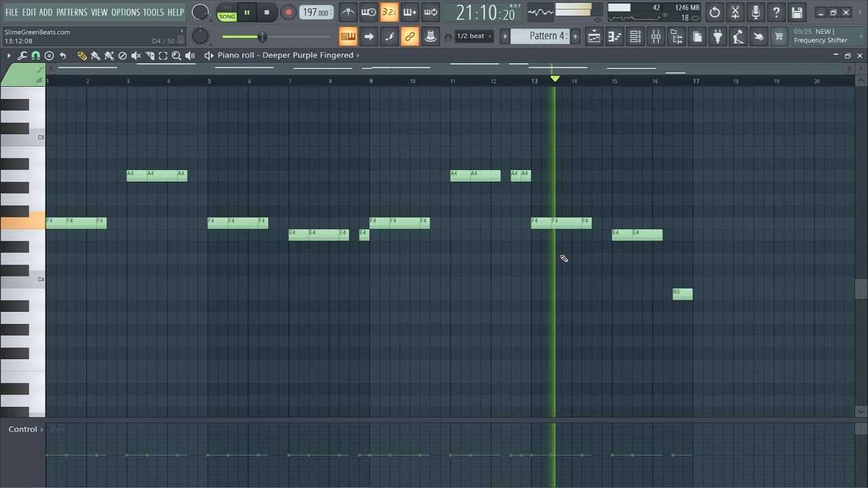Screen dimensions: 868x488
Task: Open the Playlist view icon
Action: pyautogui.click(x=594, y=37)
